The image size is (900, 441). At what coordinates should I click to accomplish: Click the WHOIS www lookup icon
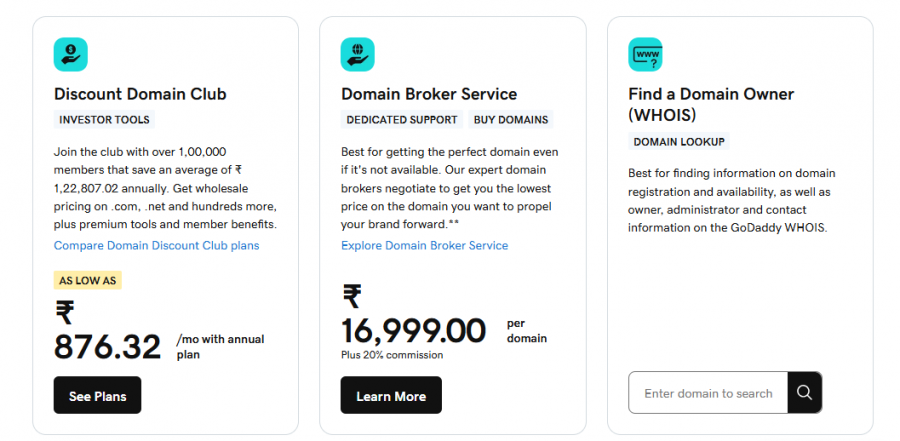645,54
